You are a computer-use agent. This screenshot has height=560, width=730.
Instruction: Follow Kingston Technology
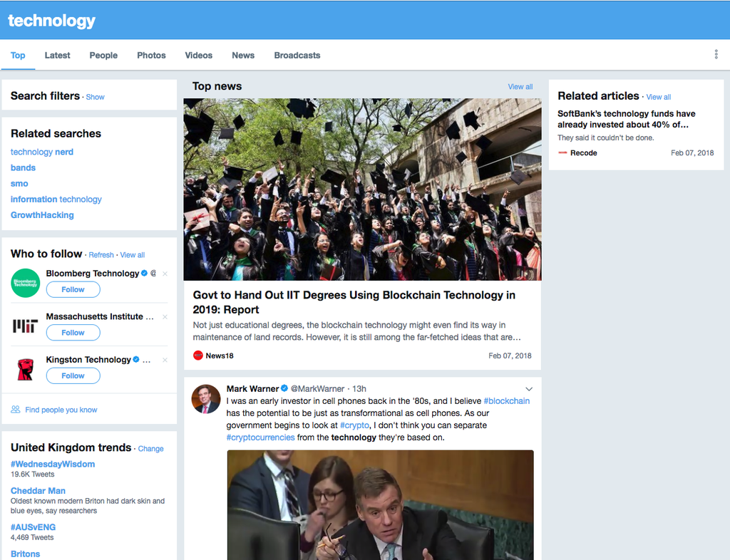pyautogui.click(x=73, y=376)
